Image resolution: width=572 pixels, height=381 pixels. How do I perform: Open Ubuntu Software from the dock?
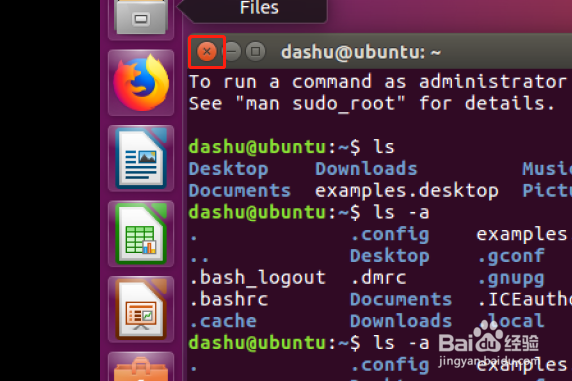coord(141,367)
